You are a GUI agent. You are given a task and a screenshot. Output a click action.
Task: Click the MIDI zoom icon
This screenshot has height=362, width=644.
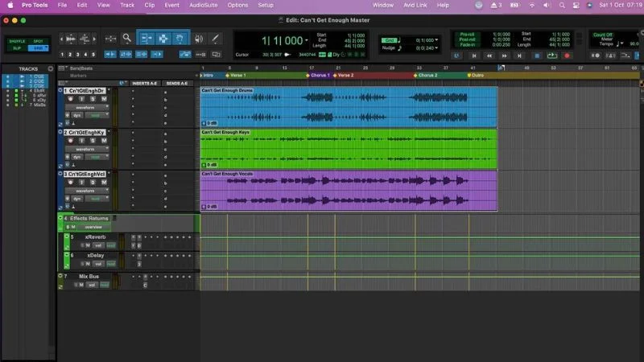pyautogui.click(x=85, y=39)
